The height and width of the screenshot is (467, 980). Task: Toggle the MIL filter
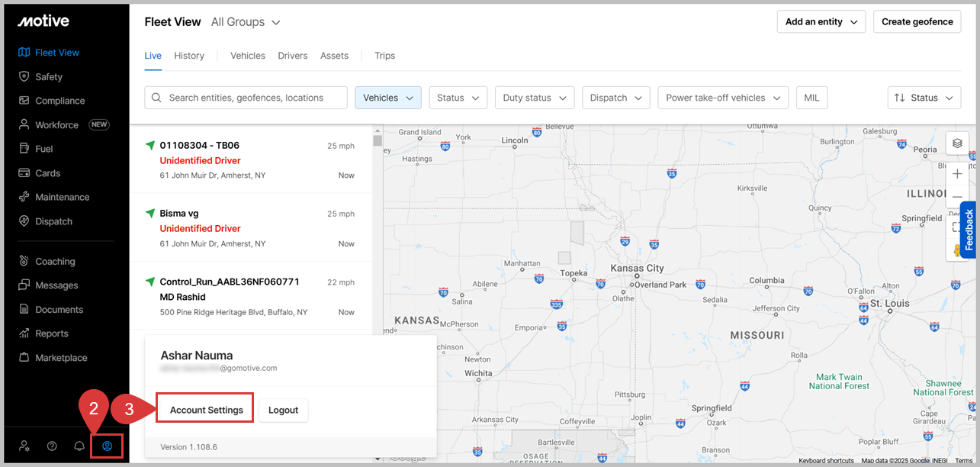point(812,98)
